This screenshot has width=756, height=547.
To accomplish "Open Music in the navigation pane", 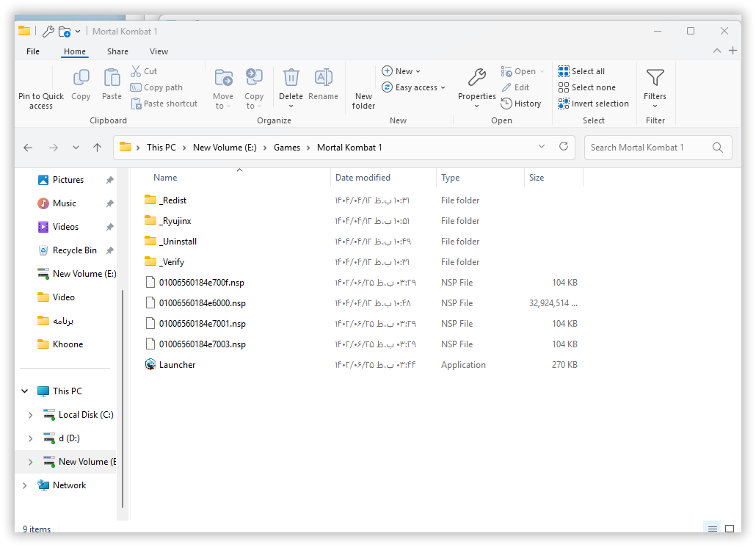I will tap(64, 203).
